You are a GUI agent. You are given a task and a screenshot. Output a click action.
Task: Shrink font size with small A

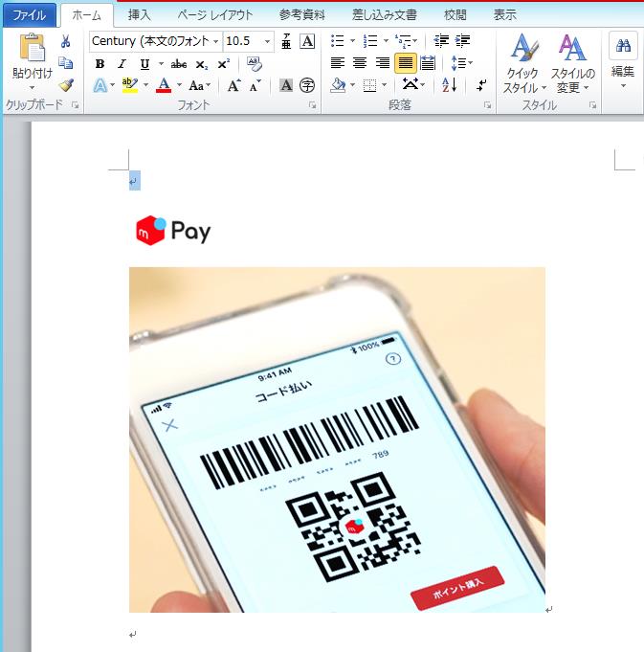click(x=255, y=85)
